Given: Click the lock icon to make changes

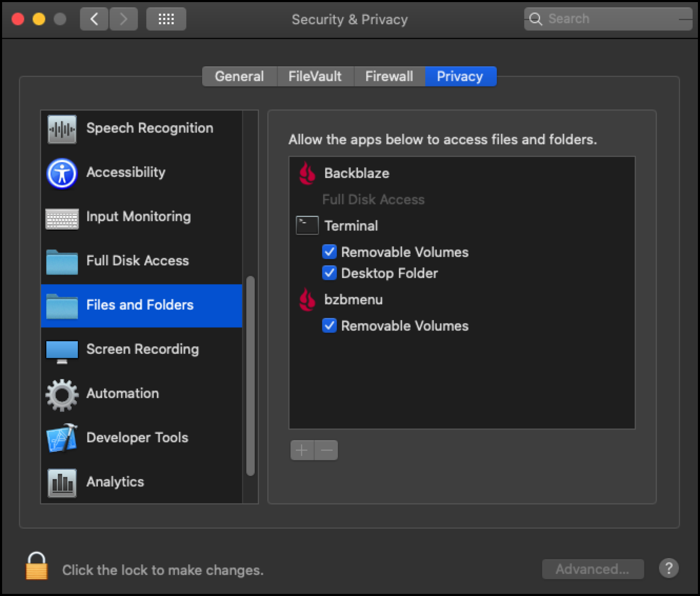Looking at the screenshot, I should click(37, 566).
